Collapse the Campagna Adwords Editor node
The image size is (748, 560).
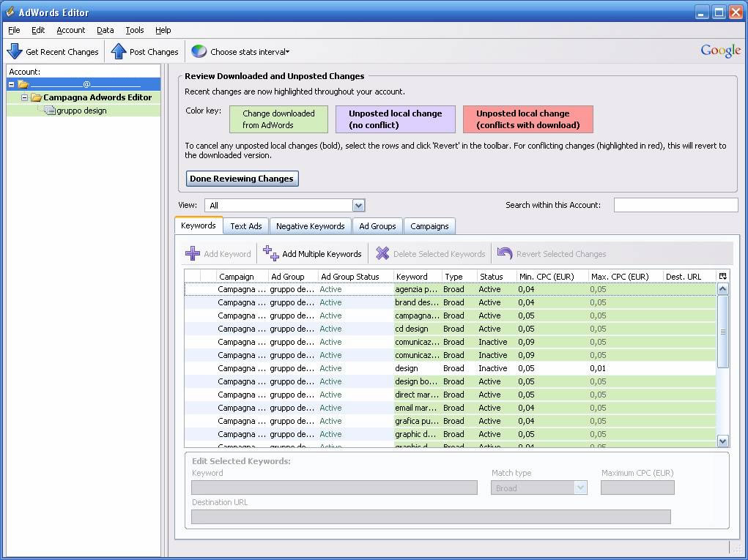click(x=24, y=97)
